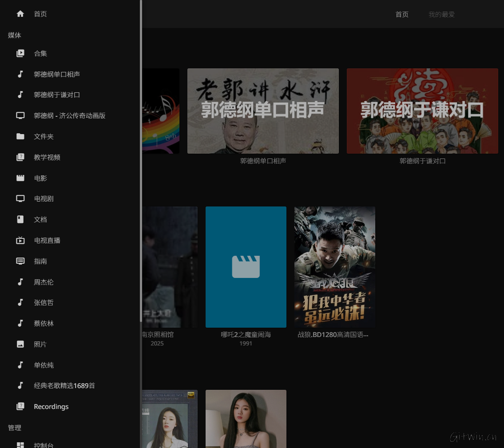Click 哪吒2之魔童闹海 placeholder card
This screenshot has height=448, width=504.
(246, 267)
